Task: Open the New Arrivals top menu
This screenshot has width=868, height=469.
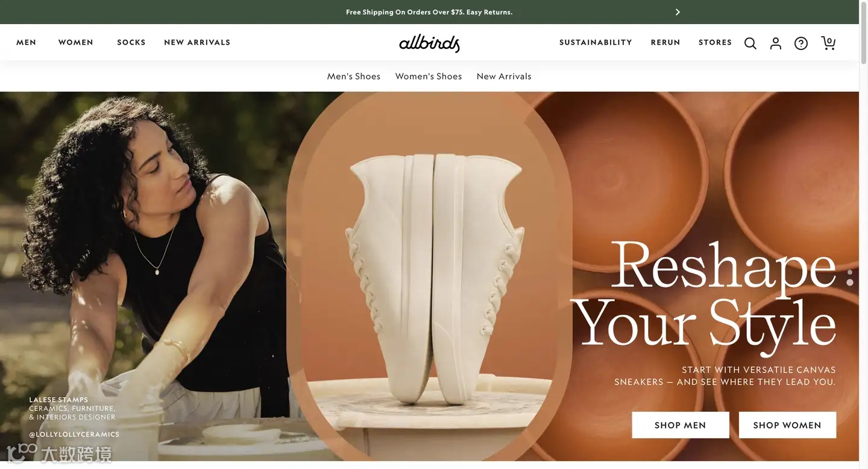Action: (x=197, y=42)
